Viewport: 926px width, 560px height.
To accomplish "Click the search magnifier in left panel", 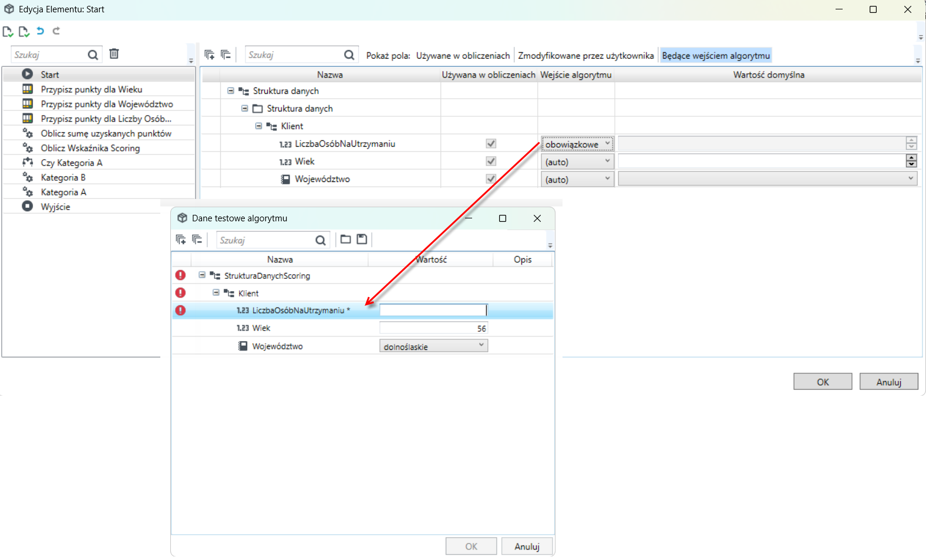I will coord(93,55).
